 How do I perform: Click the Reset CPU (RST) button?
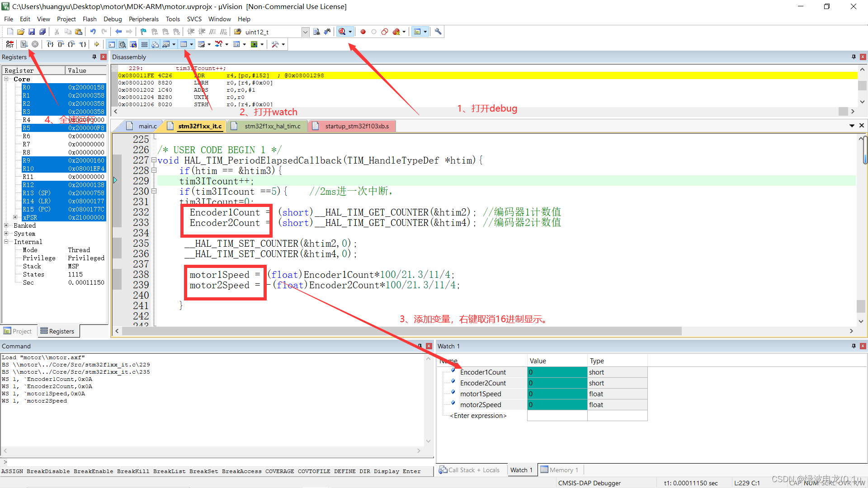pyautogui.click(x=9, y=44)
